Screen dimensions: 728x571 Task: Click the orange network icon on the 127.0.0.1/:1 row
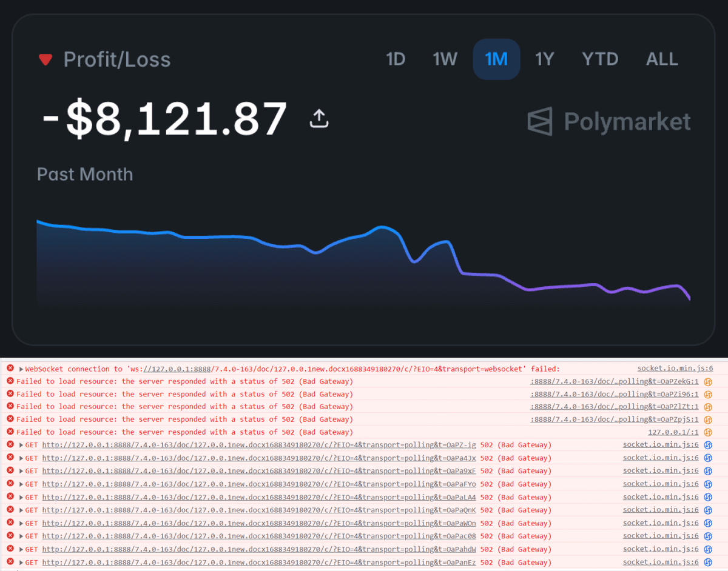tap(707, 432)
